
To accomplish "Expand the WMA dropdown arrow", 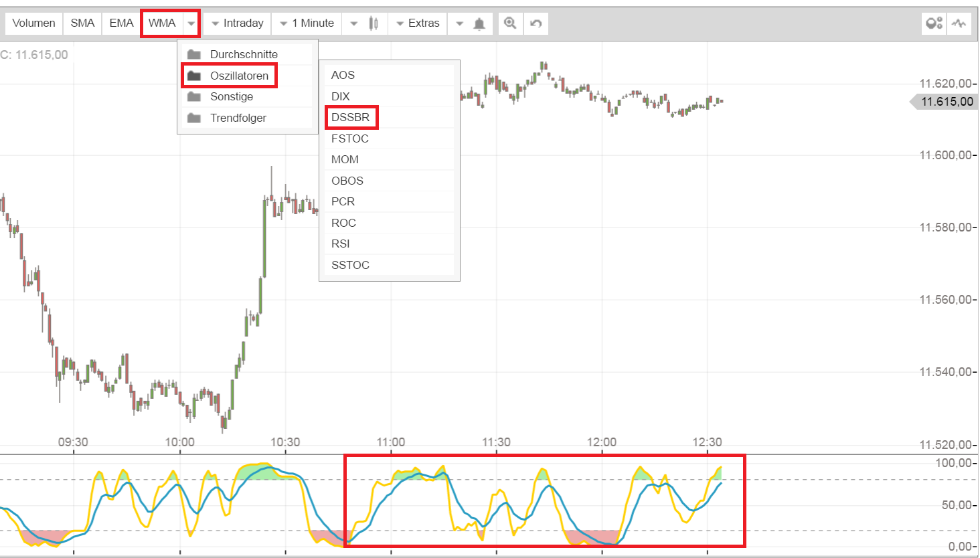I will (x=191, y=23).
